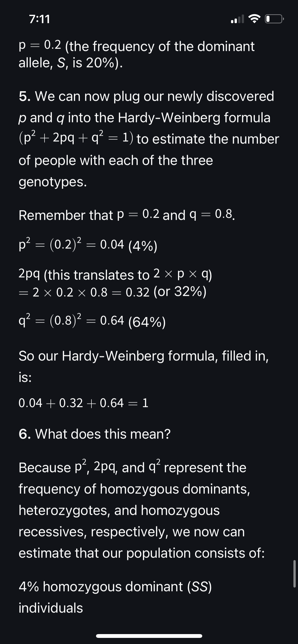Tap the home indicator bar at bottom
Viewport: 298px width, 644px height.
(149, 636)
